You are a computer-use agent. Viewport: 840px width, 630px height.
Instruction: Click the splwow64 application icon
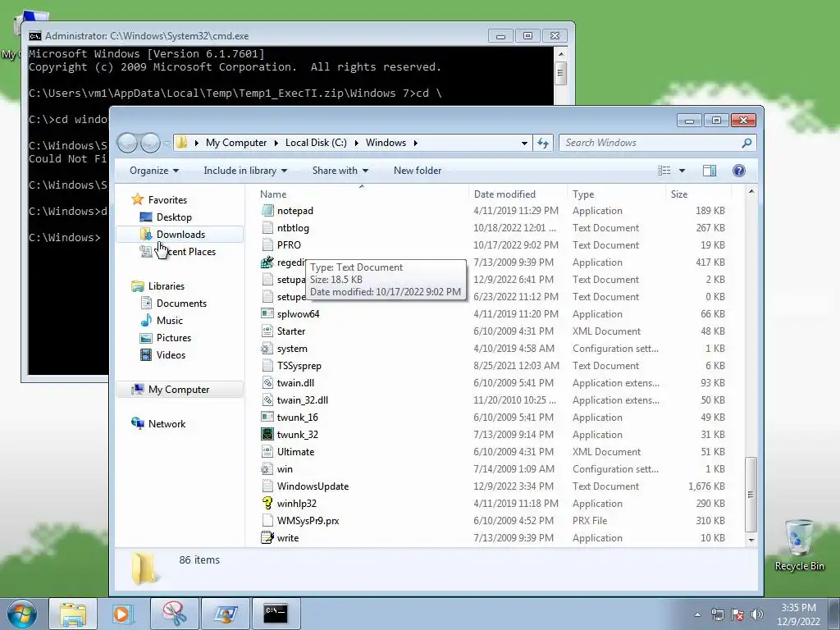[x=267, y=313]
